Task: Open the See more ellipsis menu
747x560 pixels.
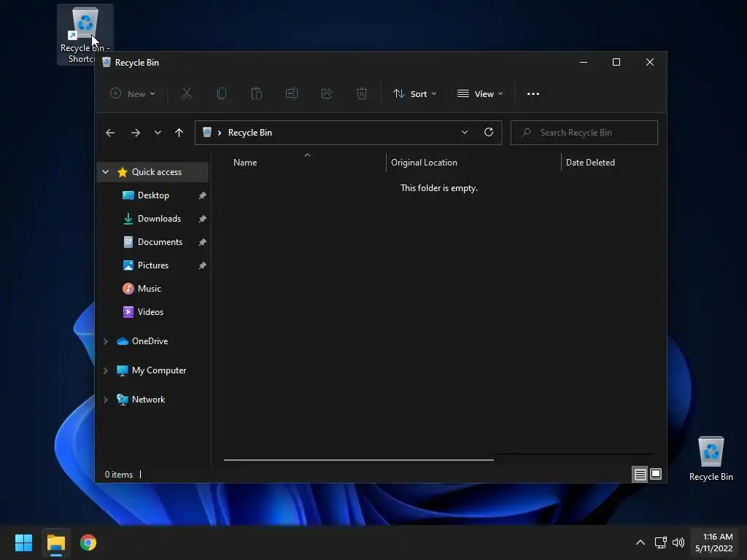Action: (533, 94)
